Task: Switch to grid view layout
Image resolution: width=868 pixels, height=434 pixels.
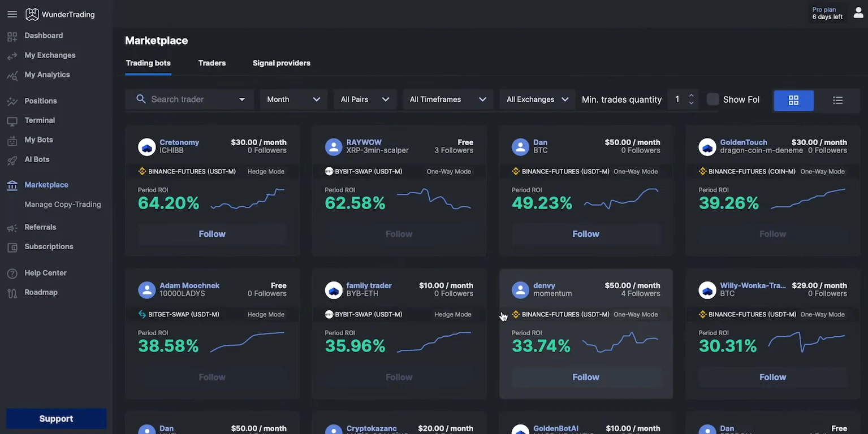Action: [793, 100]
